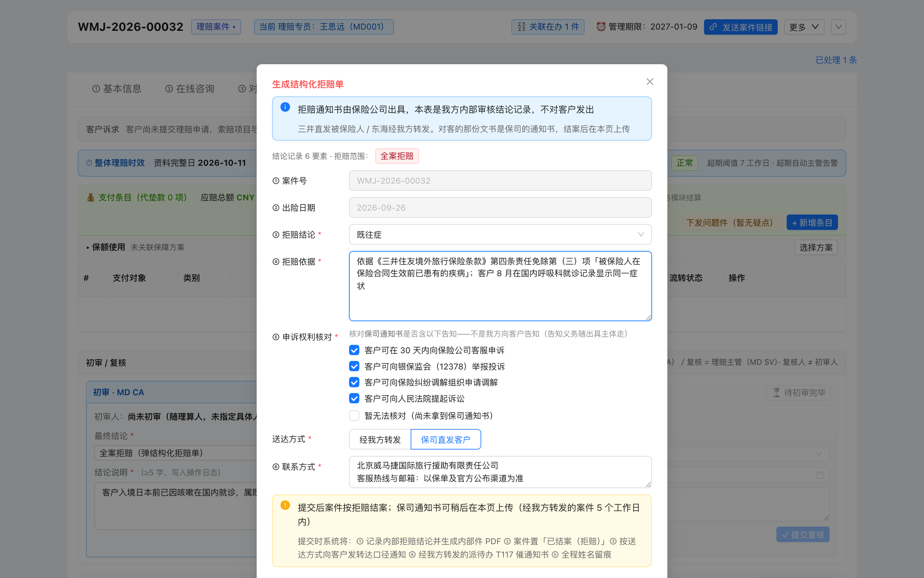
Task: Expand the 保额使用 section
Action: tap(106, 247)
